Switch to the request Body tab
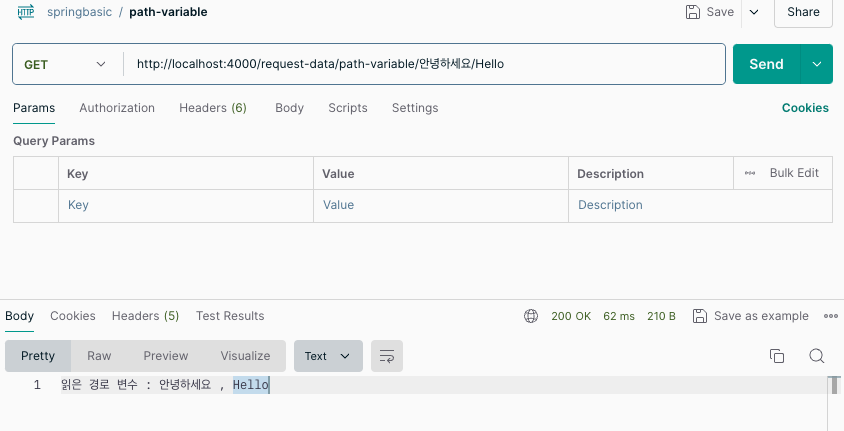 (290, 108)
